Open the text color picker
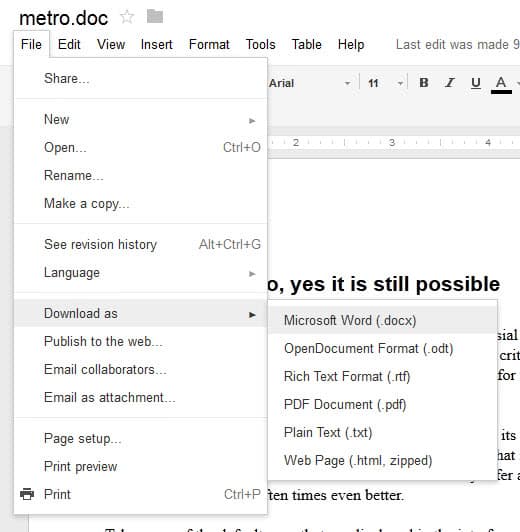The image size is (520, 532). coord(501,84)
